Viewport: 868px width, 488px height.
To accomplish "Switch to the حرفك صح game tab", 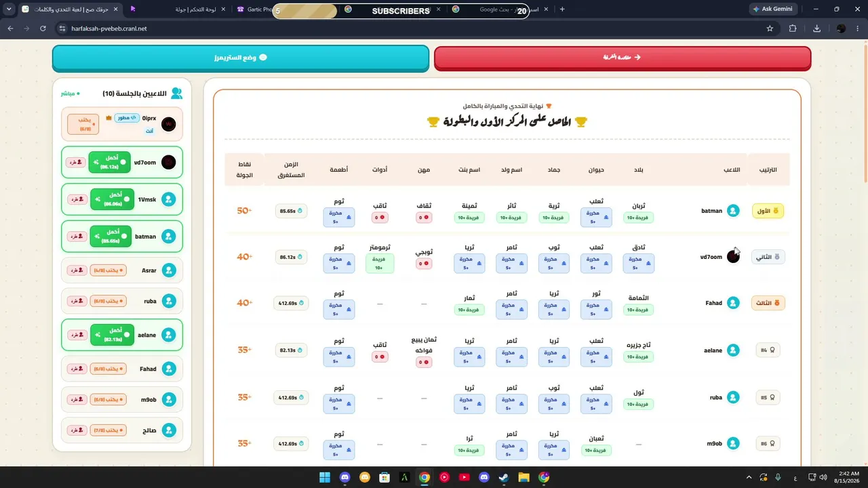I will click(68, 9).
